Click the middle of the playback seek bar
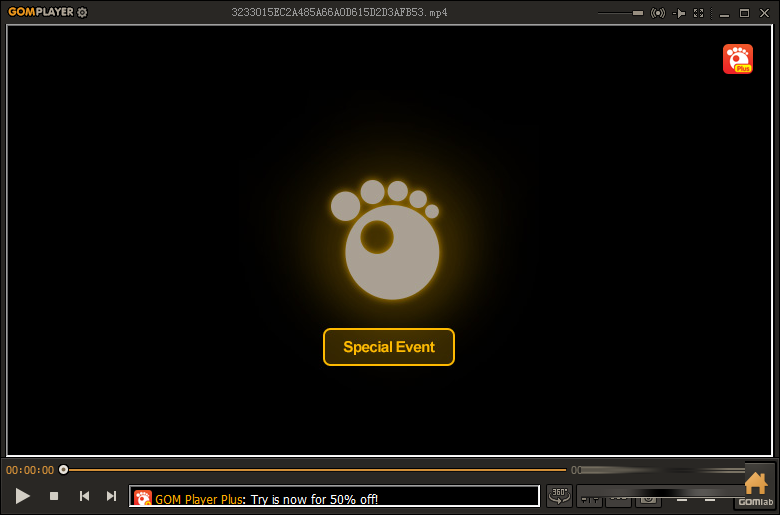The image size is (780, 515). pyautogui.click(x=314, y=470)
